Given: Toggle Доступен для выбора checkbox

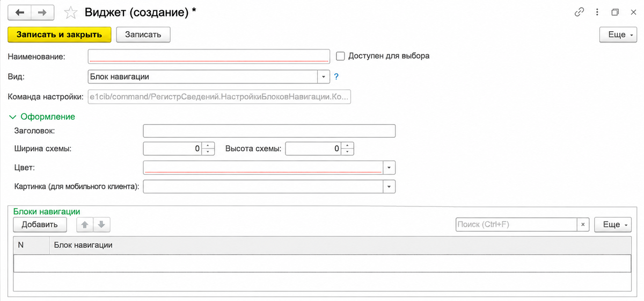Looking at the screenshot, I should pyautogui.click(x=340, y=56).
